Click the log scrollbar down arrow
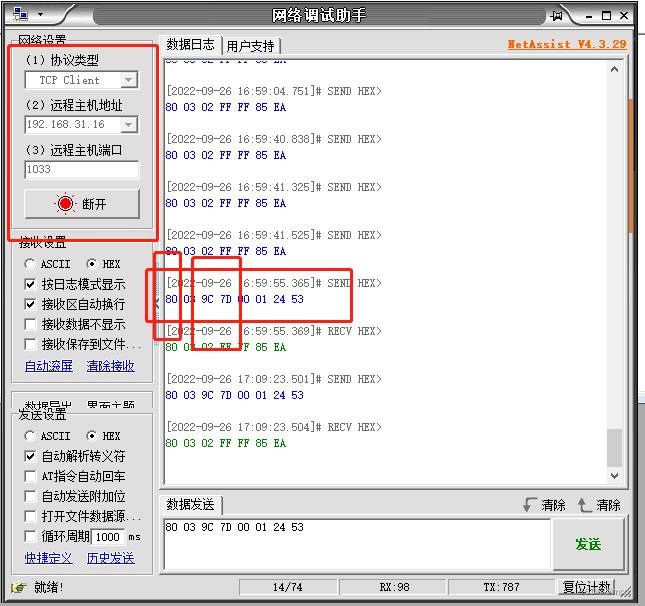 click(615, 476)
